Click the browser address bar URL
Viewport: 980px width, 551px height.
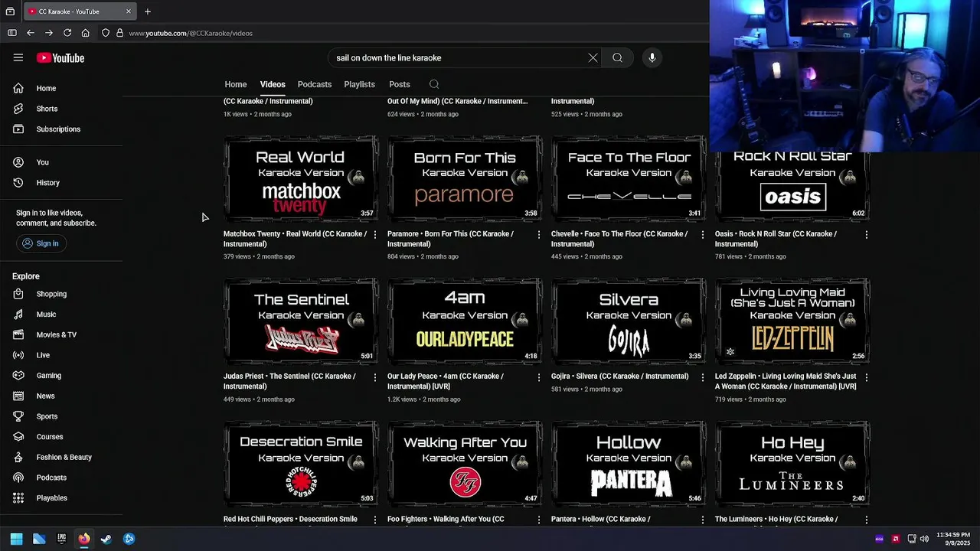(x=191, y=33)
